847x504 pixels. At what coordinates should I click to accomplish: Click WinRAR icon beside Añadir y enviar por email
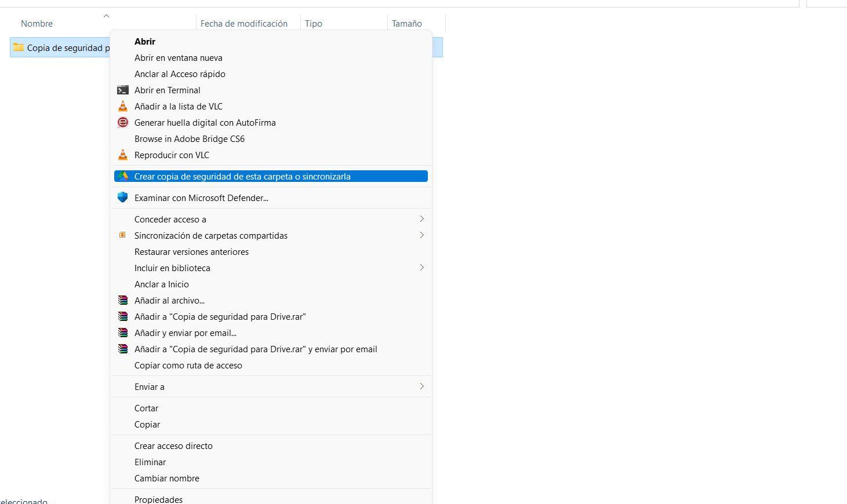point(122,333)
